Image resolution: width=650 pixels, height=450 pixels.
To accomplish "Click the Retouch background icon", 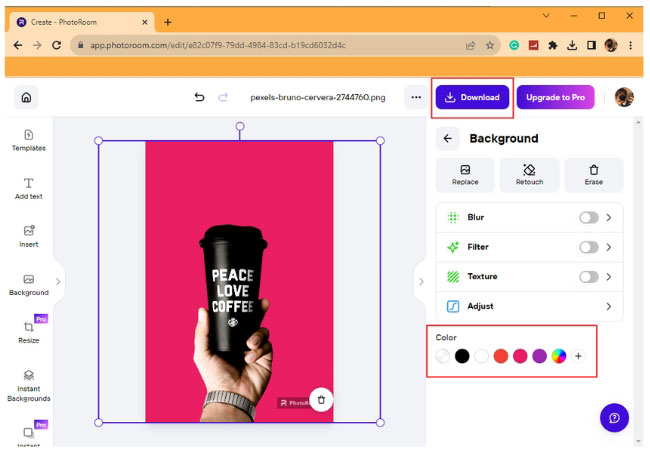I will click(529, 175).
